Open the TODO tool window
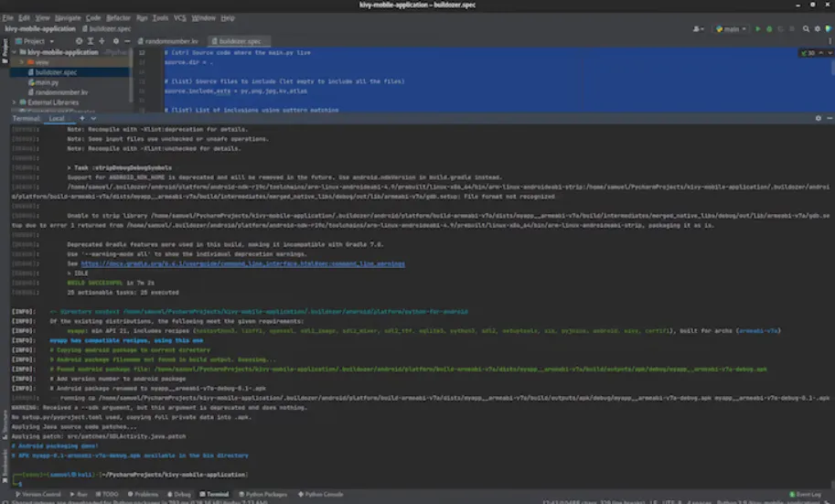The image size is (835, 504). point(107,495)
